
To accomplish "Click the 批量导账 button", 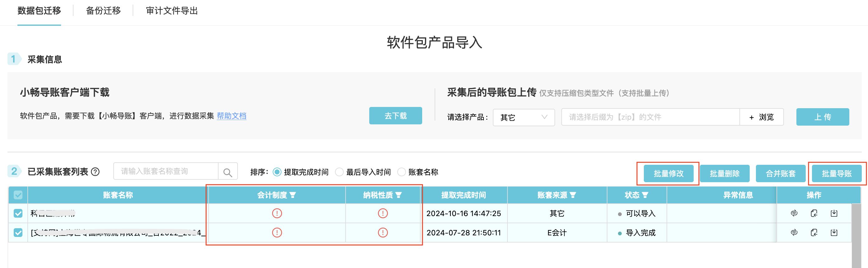I will (837, 173).
